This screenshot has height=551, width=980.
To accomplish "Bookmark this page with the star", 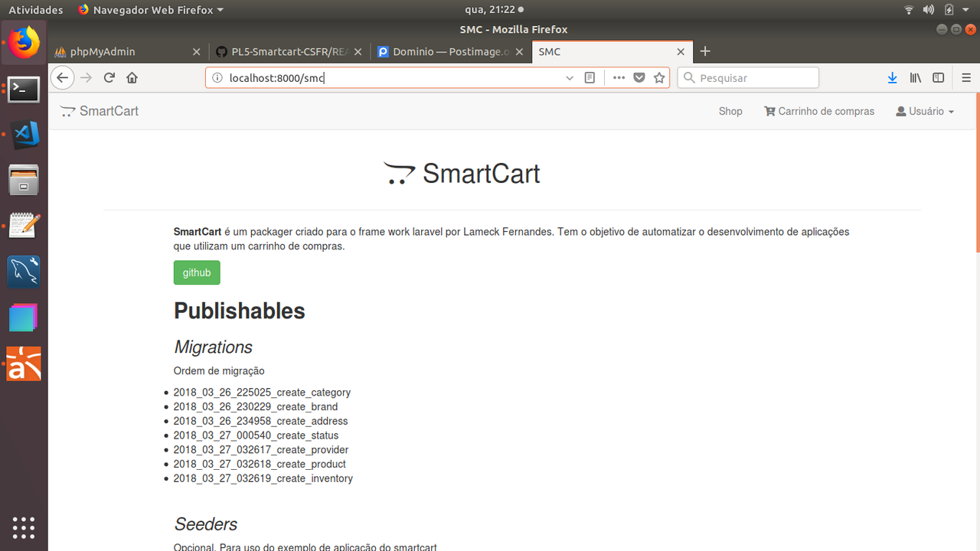I will click(x=659, y=78).
